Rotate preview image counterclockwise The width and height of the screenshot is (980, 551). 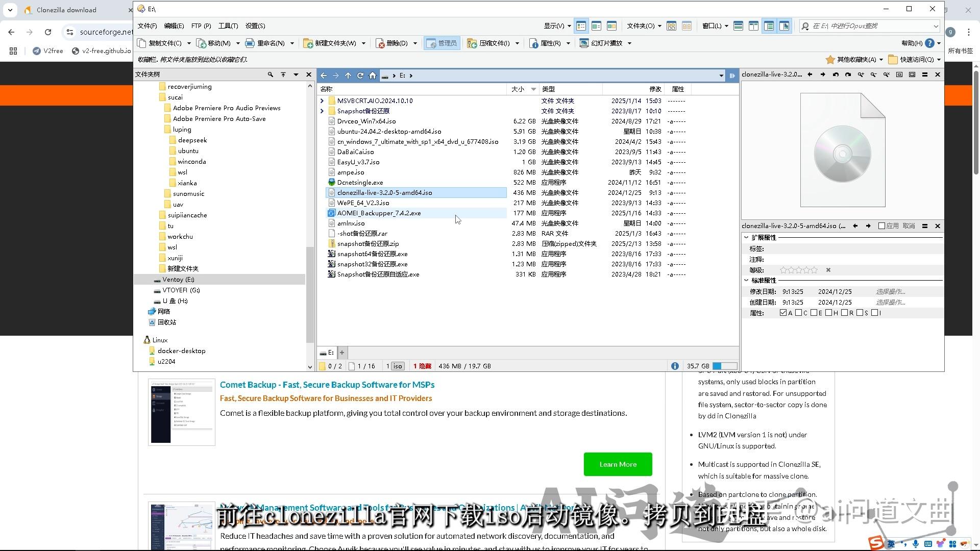[x=835, y=74]
